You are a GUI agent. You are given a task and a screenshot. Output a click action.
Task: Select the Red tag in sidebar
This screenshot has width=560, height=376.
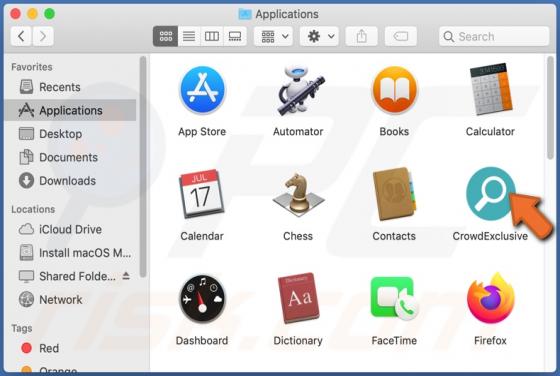pos(70,348)
